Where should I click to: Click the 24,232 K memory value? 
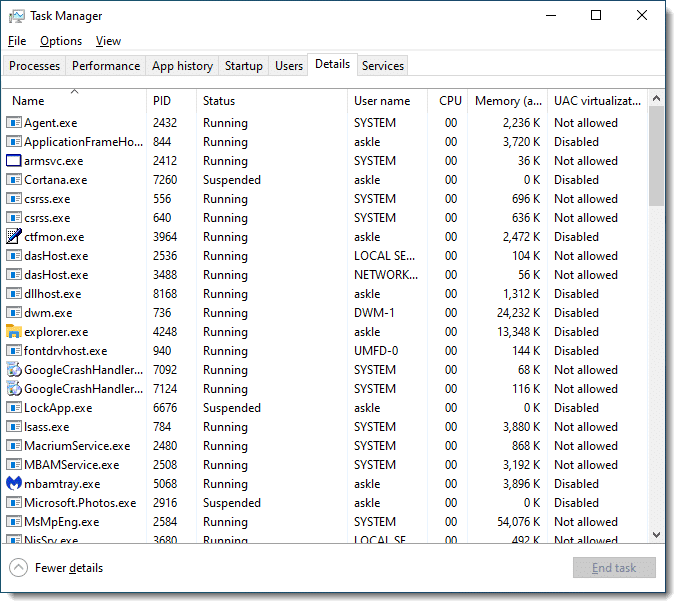(x=519, y=313)
